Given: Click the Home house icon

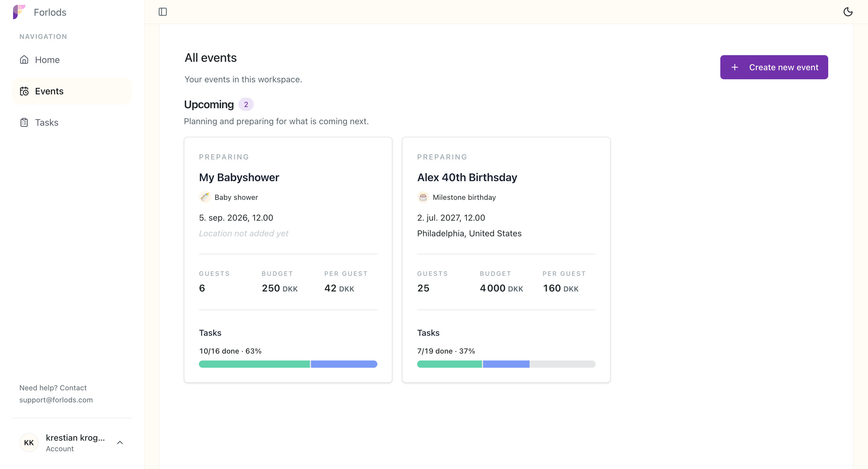Looking at the screenshot, I should pyautogui.click(x=24, y=60).
